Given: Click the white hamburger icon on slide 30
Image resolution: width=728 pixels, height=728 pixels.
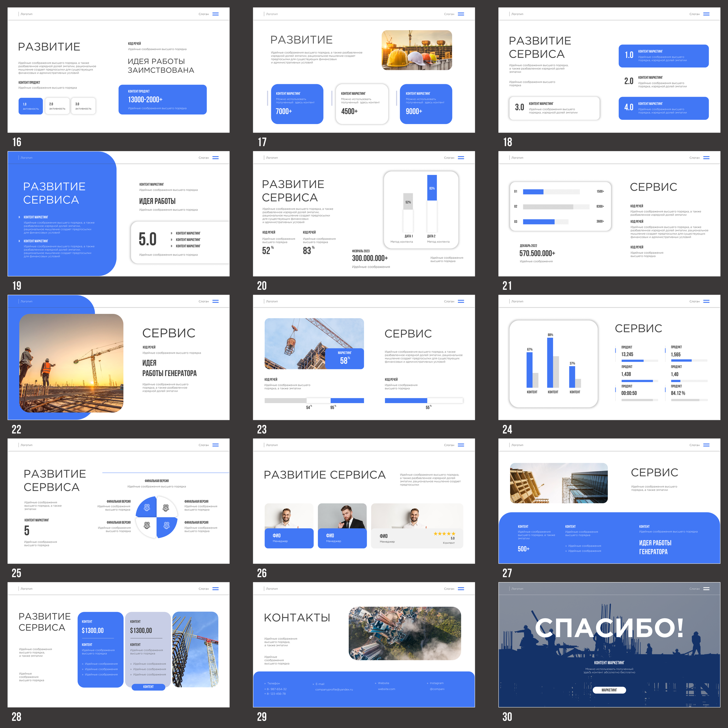Looking at the screenshot, I should [x=706, y=589].
